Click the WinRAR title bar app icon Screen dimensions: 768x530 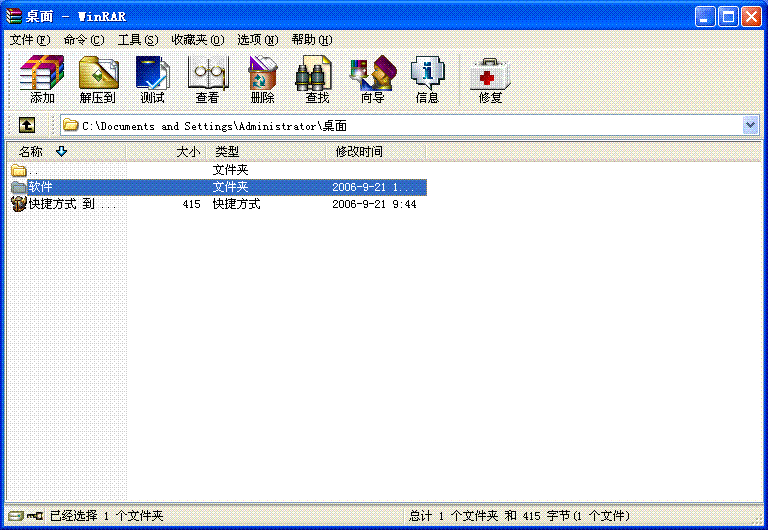tap(14, 16)
